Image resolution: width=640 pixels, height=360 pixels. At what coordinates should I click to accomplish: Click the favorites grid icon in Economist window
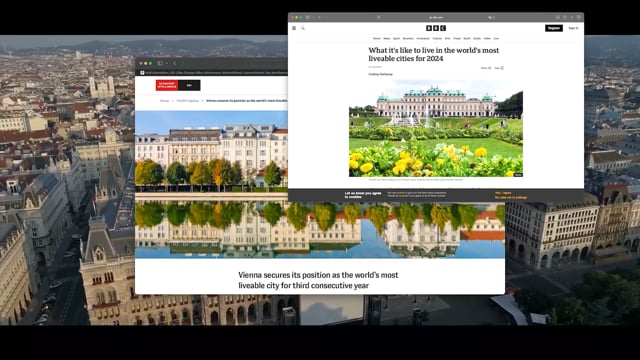click(142, 73)
